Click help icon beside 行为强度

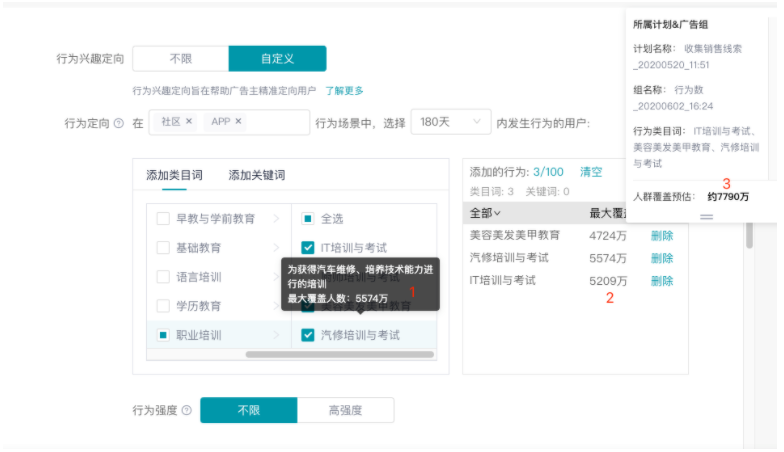[x=186, y=410]
